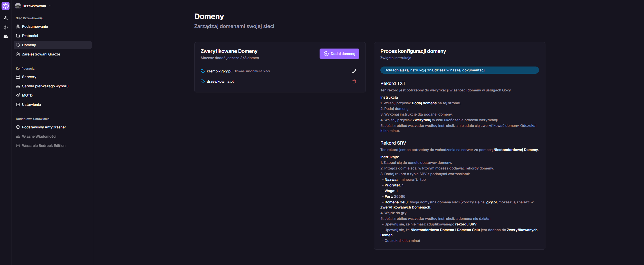This screenshot has height=265, width=644.
Task: Delete drzewkownia.pl with trash icon
Action: pos(354,81)
